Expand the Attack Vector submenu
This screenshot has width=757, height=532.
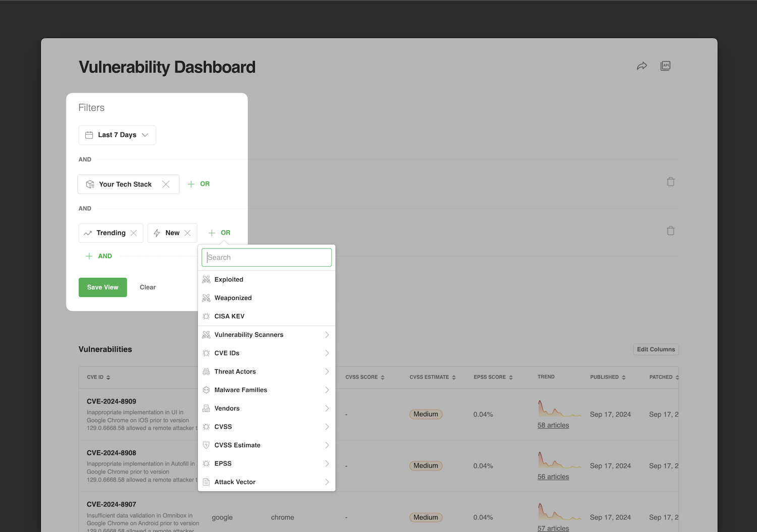328,482
